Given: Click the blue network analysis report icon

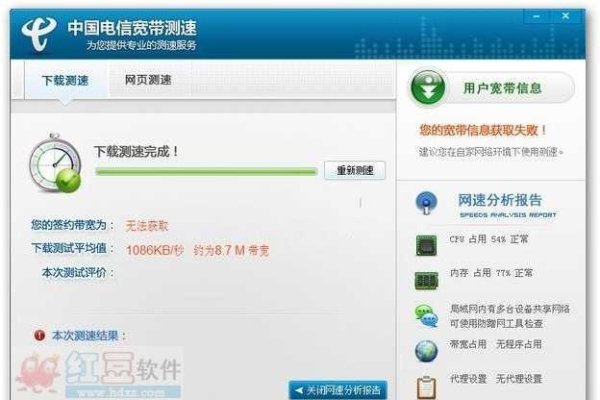Looking at the screenshot, I should [426, 202].
